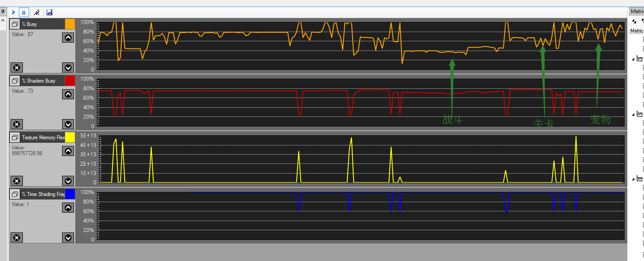Click the clear/erase plot data icon

37,12
